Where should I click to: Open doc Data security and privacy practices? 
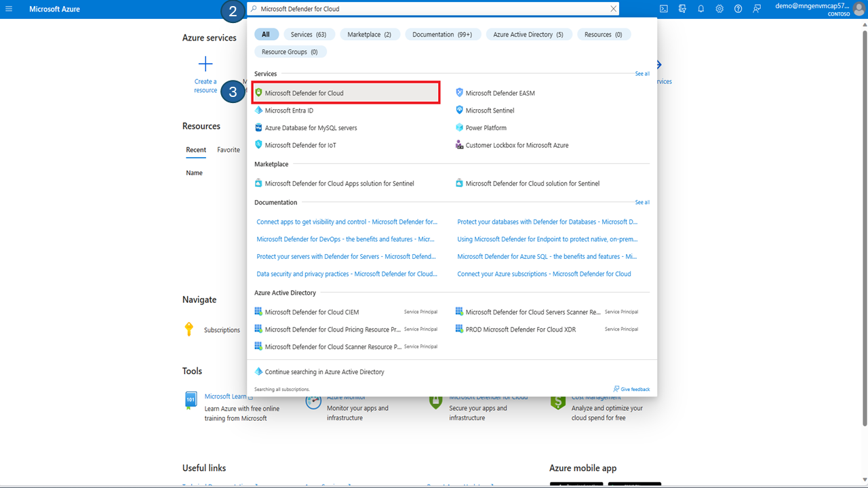pyautogui.click(x=347, y=274)
